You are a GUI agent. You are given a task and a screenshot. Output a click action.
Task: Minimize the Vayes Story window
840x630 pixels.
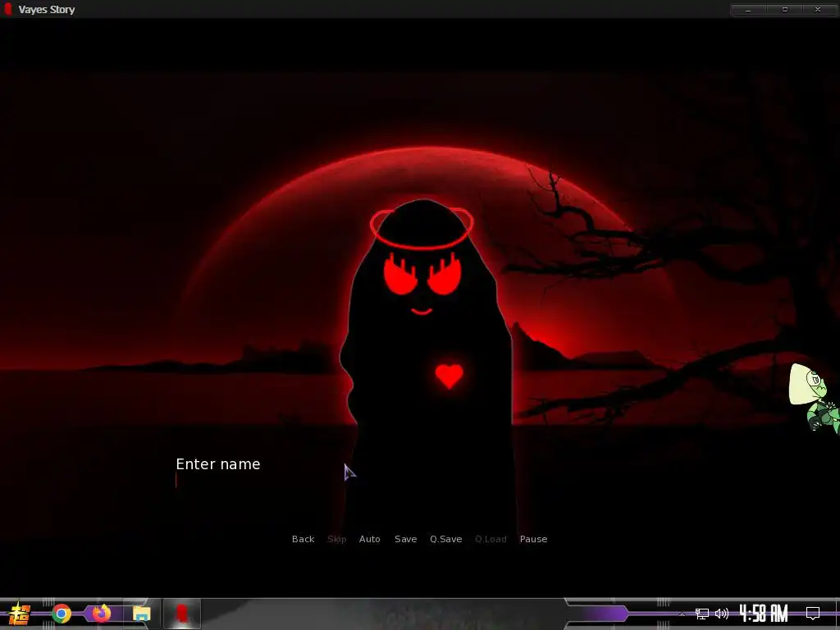(748, 9)
